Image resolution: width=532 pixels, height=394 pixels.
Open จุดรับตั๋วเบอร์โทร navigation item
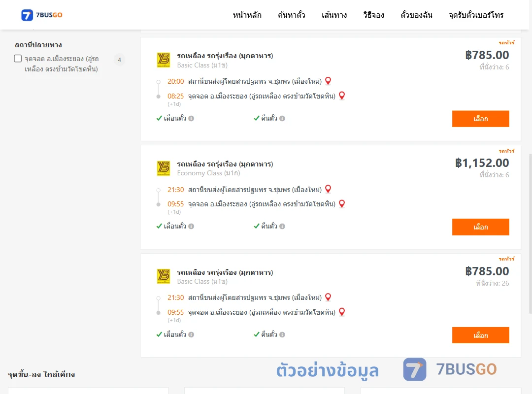(476, 15)
